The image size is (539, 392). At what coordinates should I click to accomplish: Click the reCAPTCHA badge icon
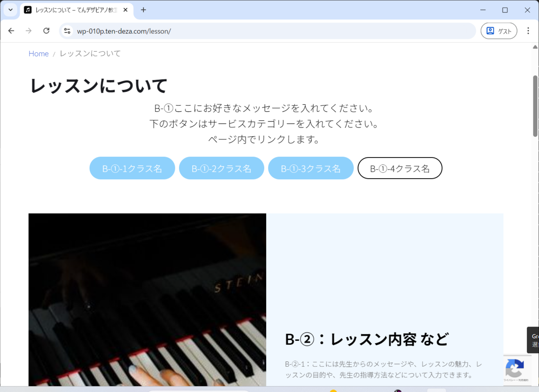coord(515,368)
